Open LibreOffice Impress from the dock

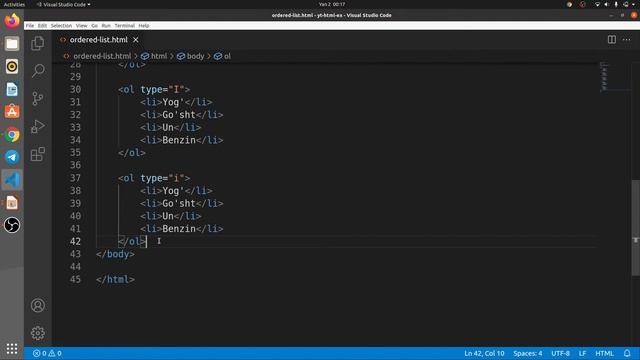(x=12, y=202)
